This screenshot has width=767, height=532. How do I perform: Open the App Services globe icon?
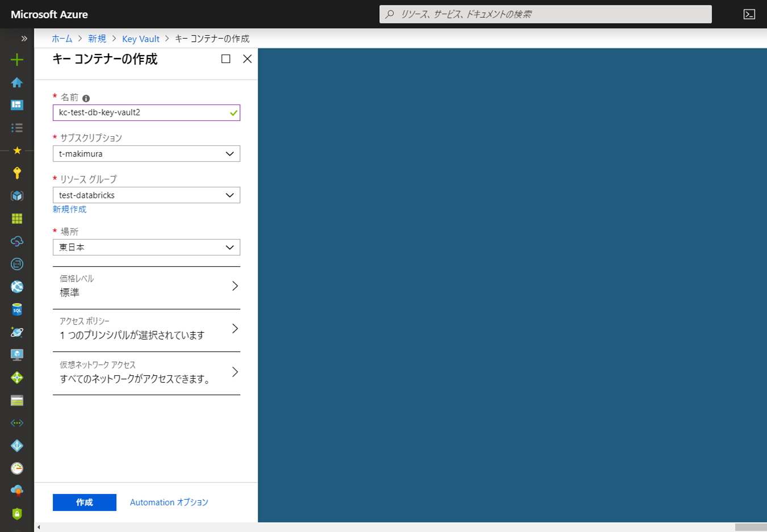[x=17, y=287]
